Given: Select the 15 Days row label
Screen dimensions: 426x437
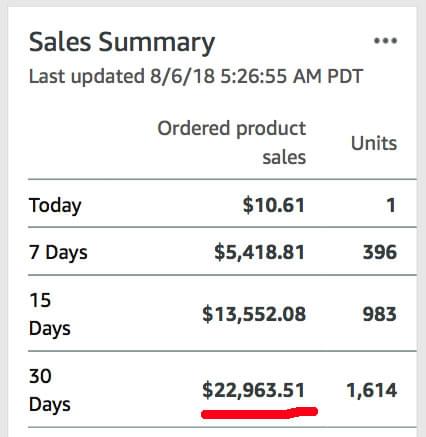Looking at the screenshot, I should click(50, 314).
